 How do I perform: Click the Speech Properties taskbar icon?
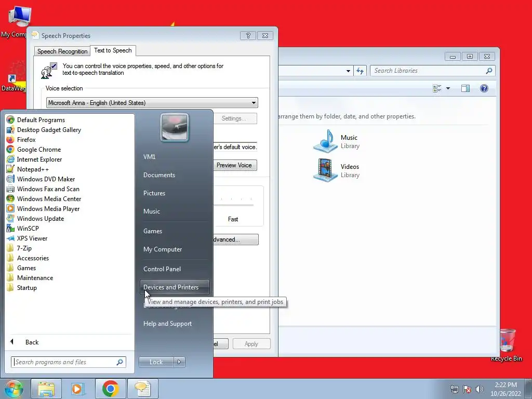[143, 389]
